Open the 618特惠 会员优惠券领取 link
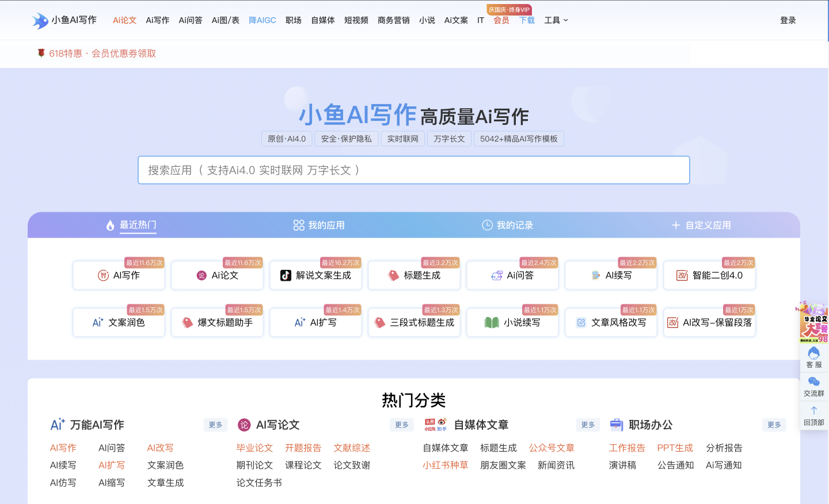829x504 pixels. click(102, 54)
